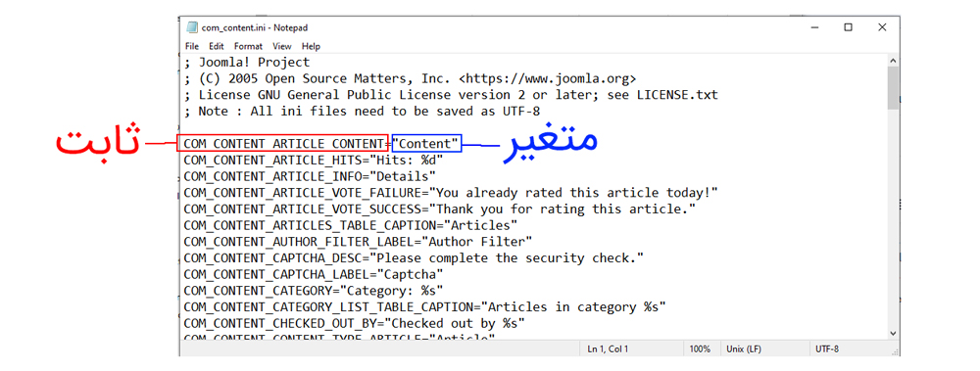Click the 'Unix (LF)' status entry
The height and width of the screenshot is (371, 980).
744,349
